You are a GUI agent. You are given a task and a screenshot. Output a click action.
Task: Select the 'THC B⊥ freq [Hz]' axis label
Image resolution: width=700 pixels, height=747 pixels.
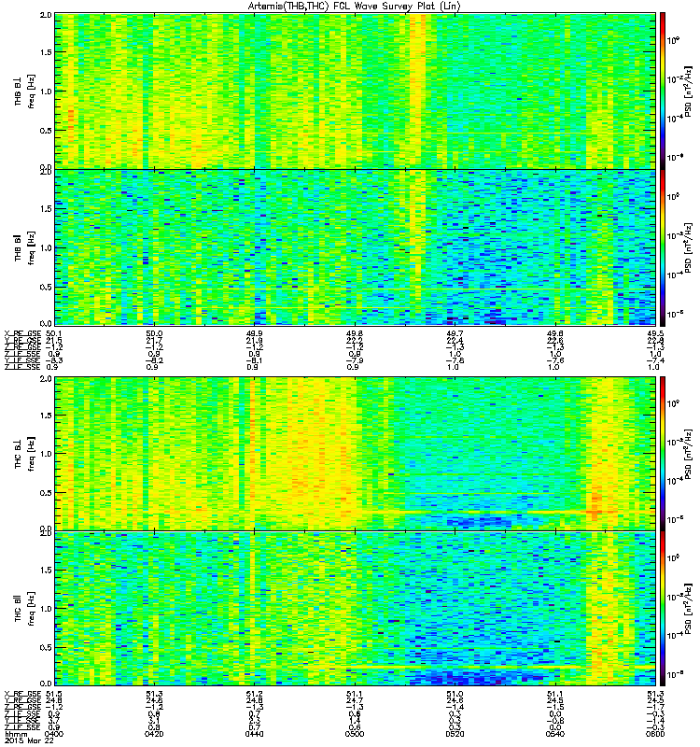[x=25, y=454]
